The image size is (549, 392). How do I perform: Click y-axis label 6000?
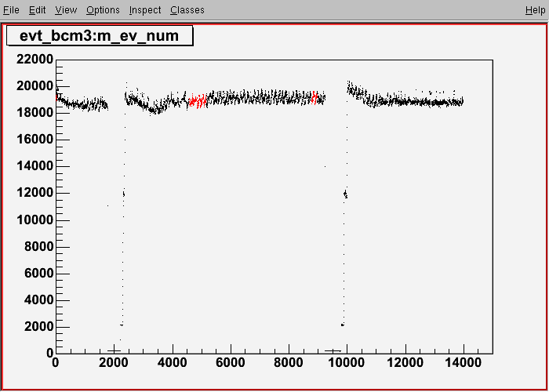38,274
